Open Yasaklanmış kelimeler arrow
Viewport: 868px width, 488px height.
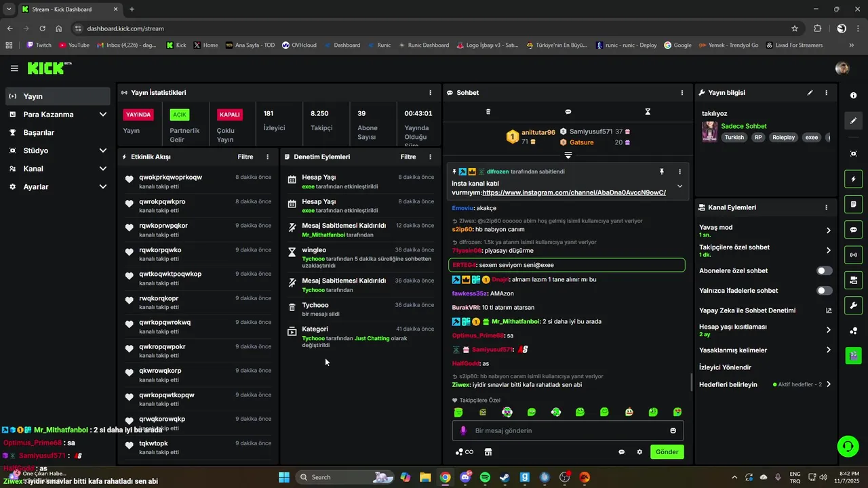pos(828,350)
